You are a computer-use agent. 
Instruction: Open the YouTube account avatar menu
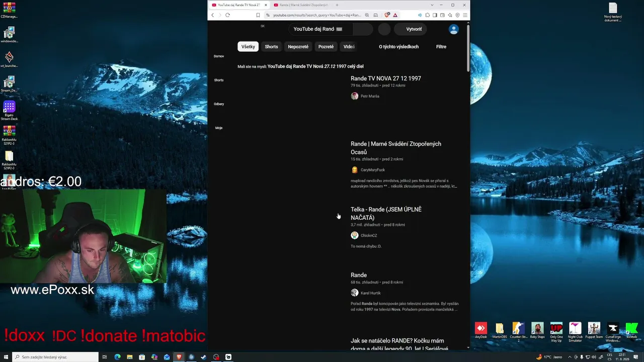click(x=454, y=30)
